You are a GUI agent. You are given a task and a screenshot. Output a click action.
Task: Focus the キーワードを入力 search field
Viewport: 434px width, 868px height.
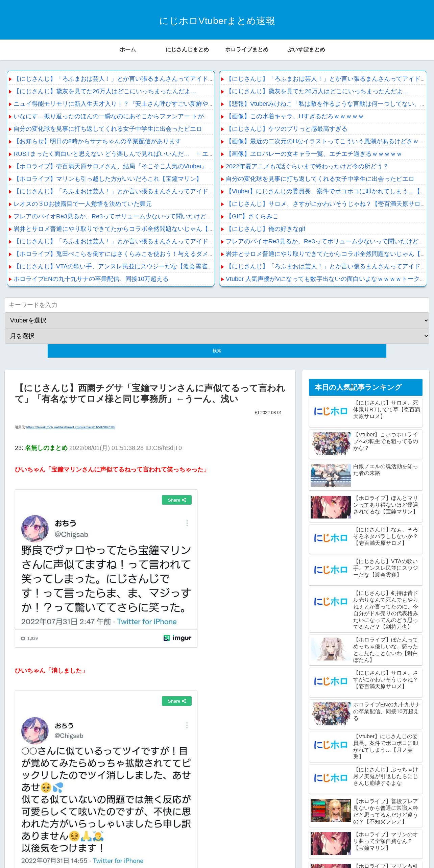click(217, 305)
